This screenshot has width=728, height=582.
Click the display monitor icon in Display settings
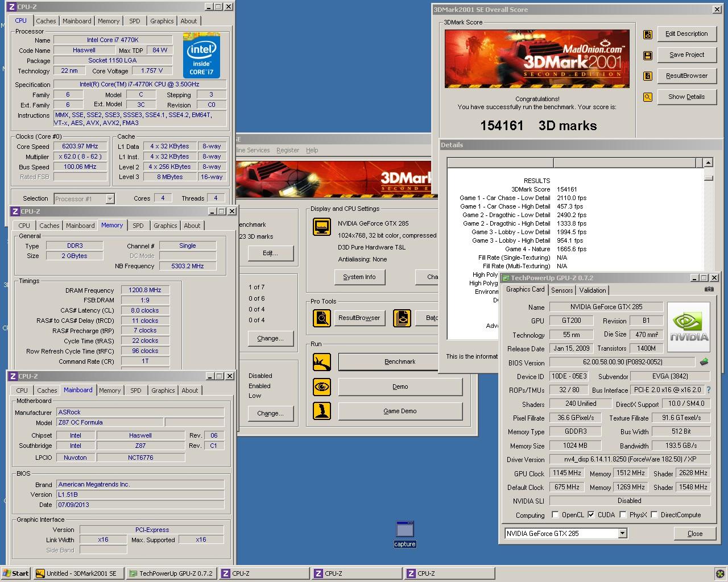click(322, 227)
